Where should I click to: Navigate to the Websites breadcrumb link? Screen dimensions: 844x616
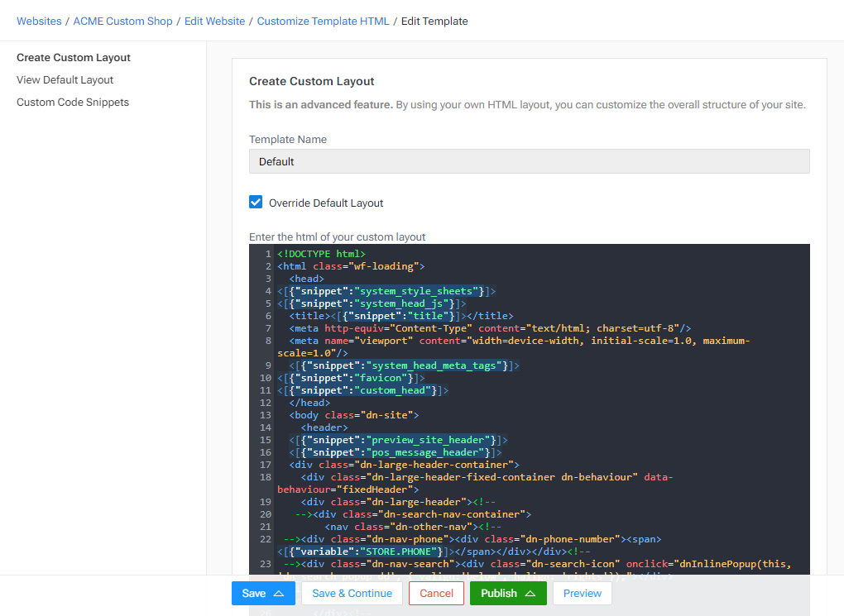(x=39, y=21)
